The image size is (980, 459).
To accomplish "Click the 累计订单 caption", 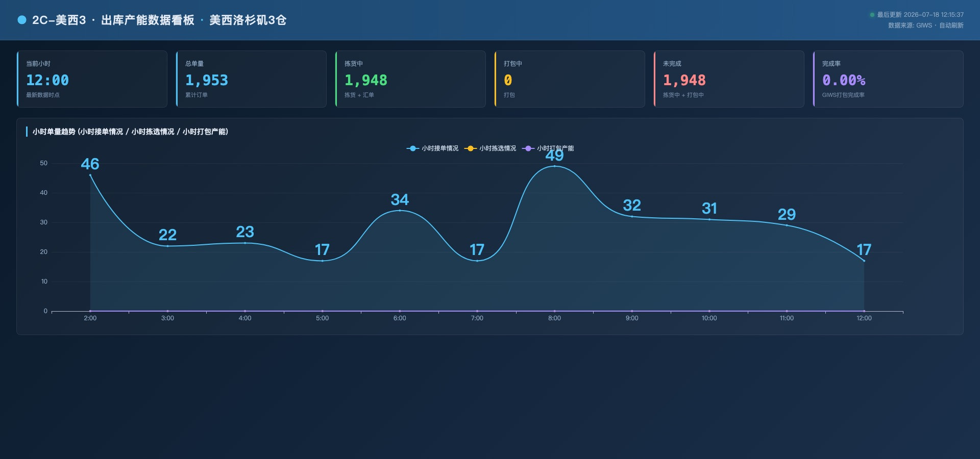I will click(x=197, y=95).
